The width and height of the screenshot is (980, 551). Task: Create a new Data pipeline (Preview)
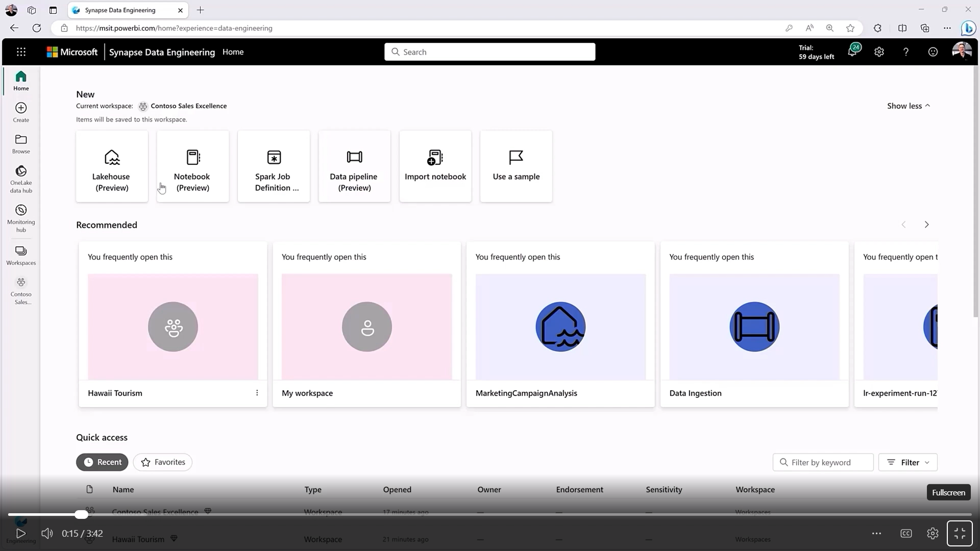tap(354, 166)
